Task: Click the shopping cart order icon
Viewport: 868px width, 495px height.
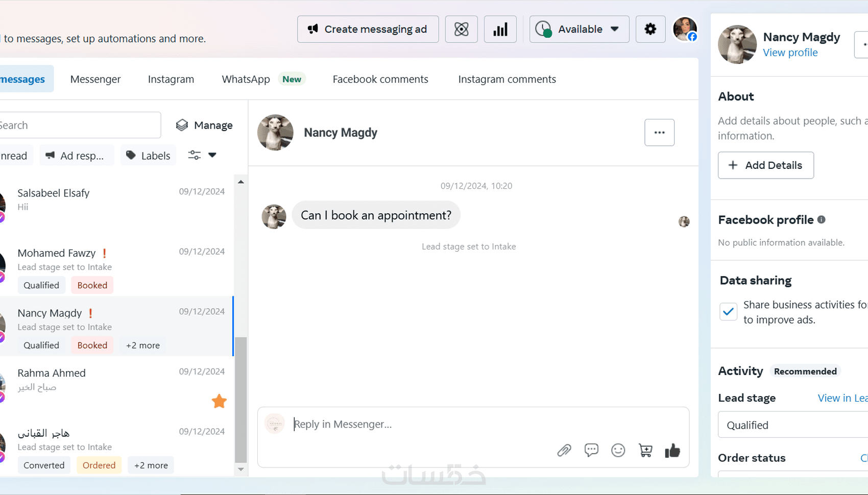Action: coord(645,450)
